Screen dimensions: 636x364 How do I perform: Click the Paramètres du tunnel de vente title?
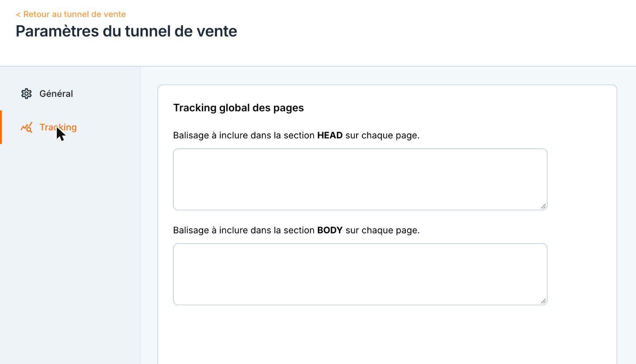[x=126, y=31]
